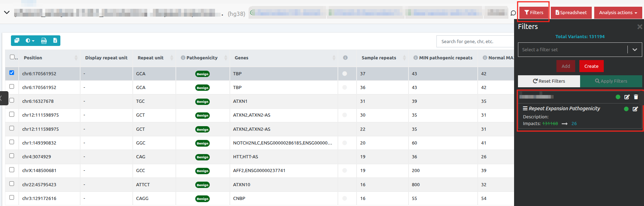Edit the Repeat Expansion Pathogenicity filter
The image size is (644, 206).
[x=635, y=109]
